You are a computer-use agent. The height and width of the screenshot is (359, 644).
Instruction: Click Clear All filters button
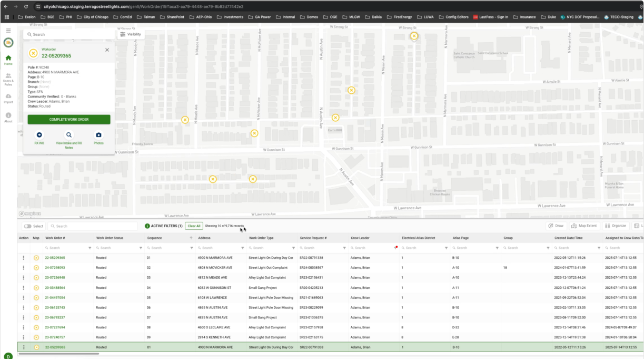pyautogui.click(x=194, y=226)
